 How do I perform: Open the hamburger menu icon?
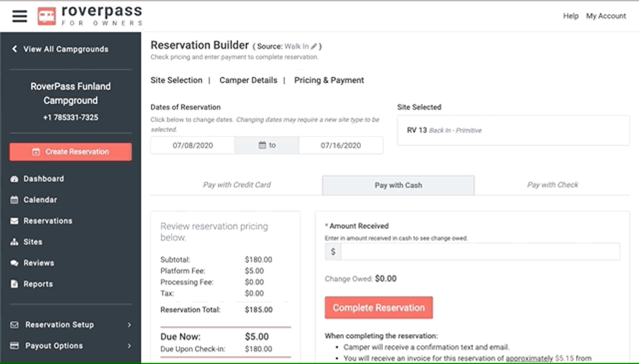point(20,16)
